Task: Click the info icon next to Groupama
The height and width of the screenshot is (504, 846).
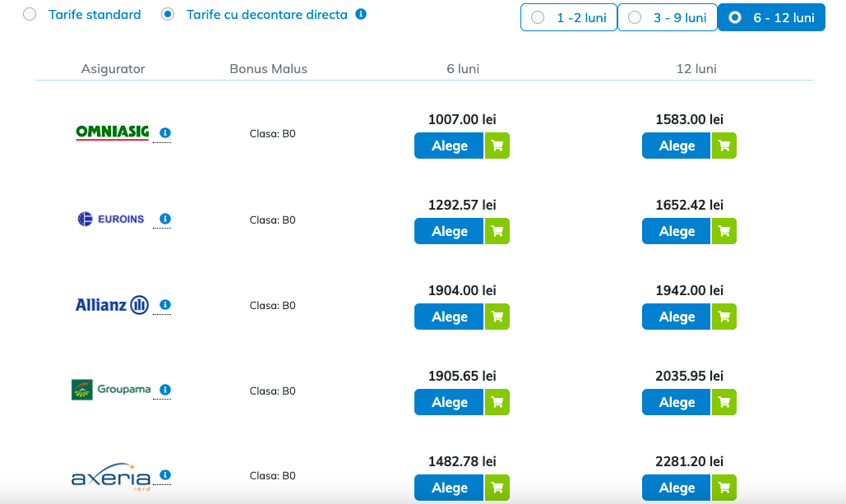Action: 165,390
